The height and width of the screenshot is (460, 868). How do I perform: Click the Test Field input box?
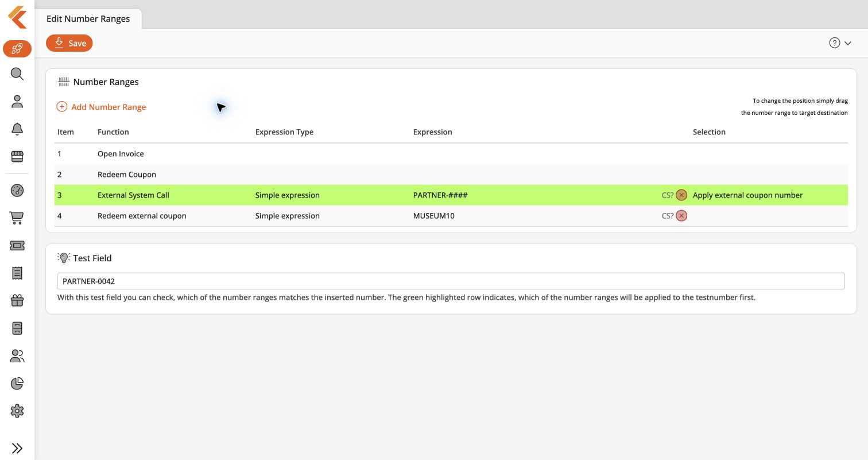451,281
